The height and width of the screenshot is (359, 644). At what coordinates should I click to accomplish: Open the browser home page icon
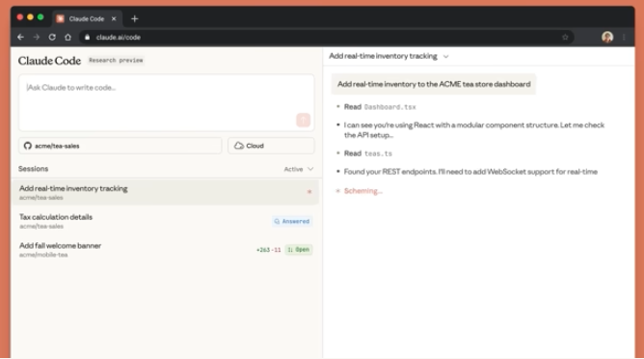[x=67, y=37]
